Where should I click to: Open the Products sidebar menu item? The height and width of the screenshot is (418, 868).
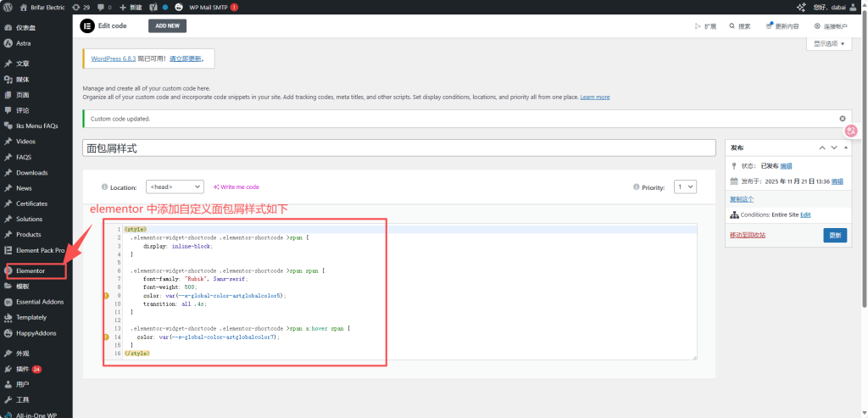tap(28, 234)
